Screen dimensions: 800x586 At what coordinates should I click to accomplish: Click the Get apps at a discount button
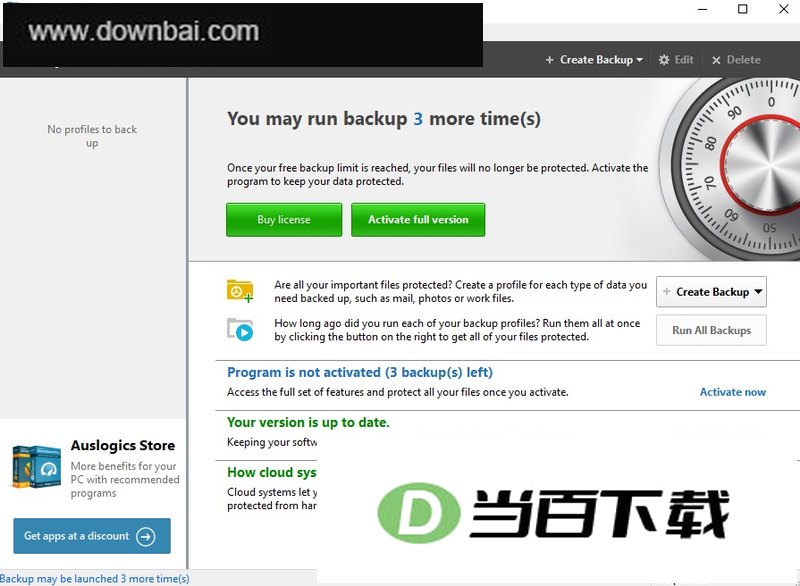(92, 536)
